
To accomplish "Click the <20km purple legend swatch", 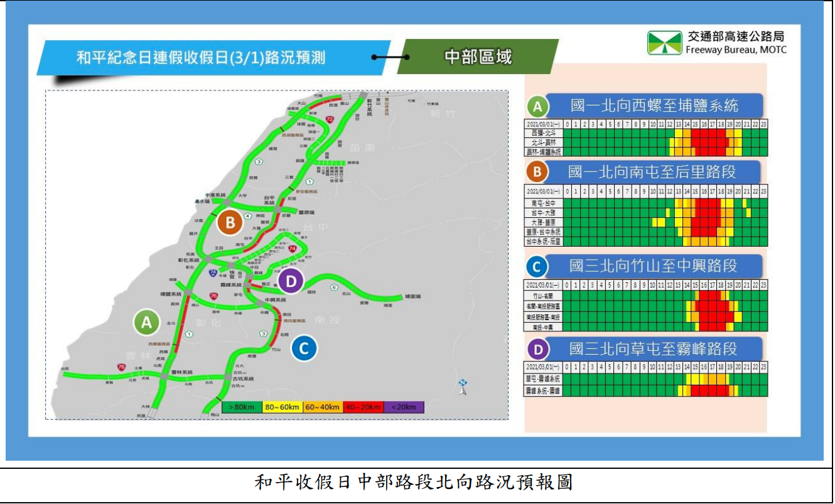I will [x=404, y=407].
